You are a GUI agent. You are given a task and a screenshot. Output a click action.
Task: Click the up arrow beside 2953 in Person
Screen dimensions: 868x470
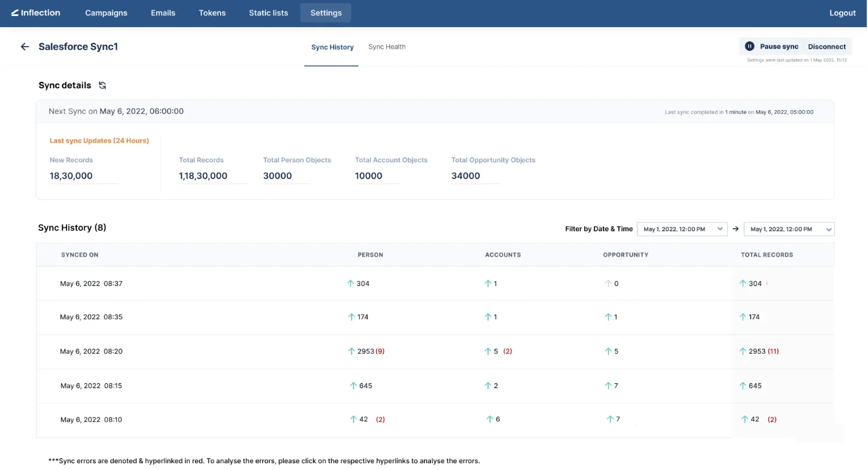[353, 351]
